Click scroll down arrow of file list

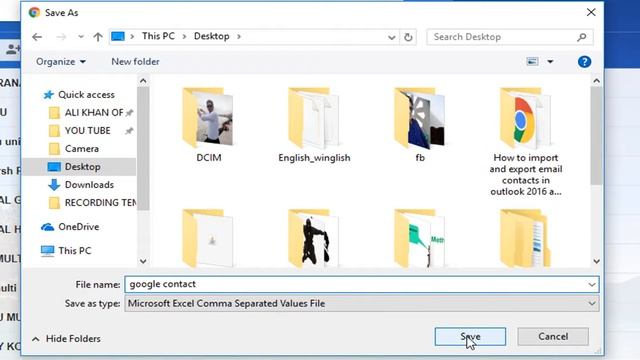tap(596, 261)
